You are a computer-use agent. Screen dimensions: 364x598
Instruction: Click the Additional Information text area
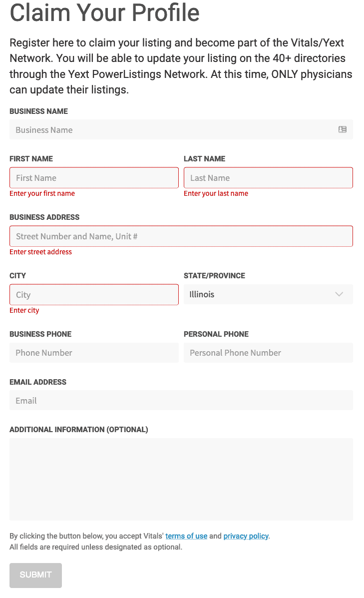[181, 479]
